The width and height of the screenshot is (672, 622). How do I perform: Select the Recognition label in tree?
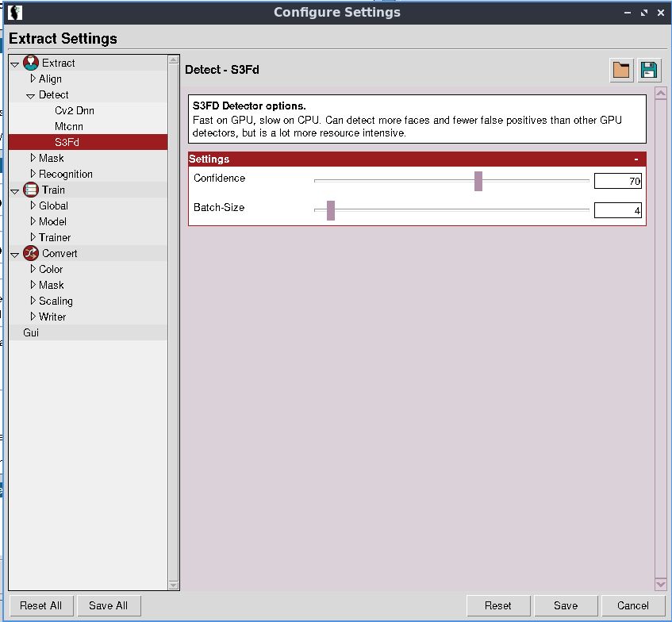tap(66, 174)
